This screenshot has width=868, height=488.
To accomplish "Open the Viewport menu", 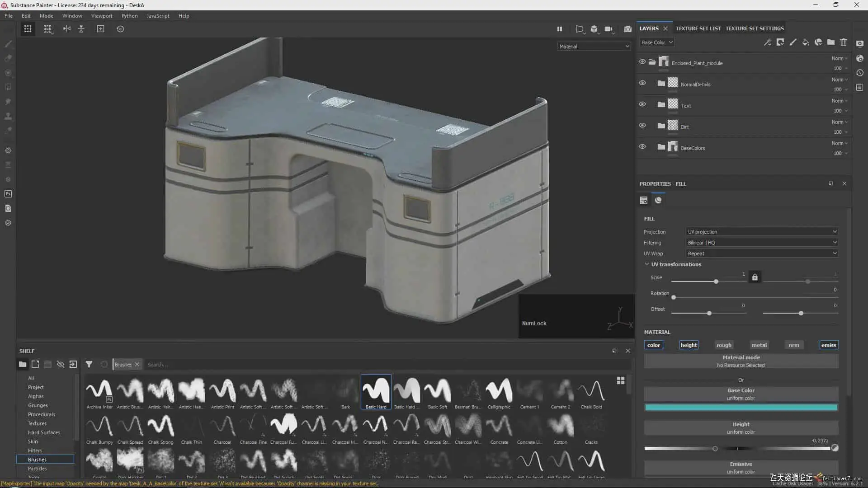I will (102, 16).
